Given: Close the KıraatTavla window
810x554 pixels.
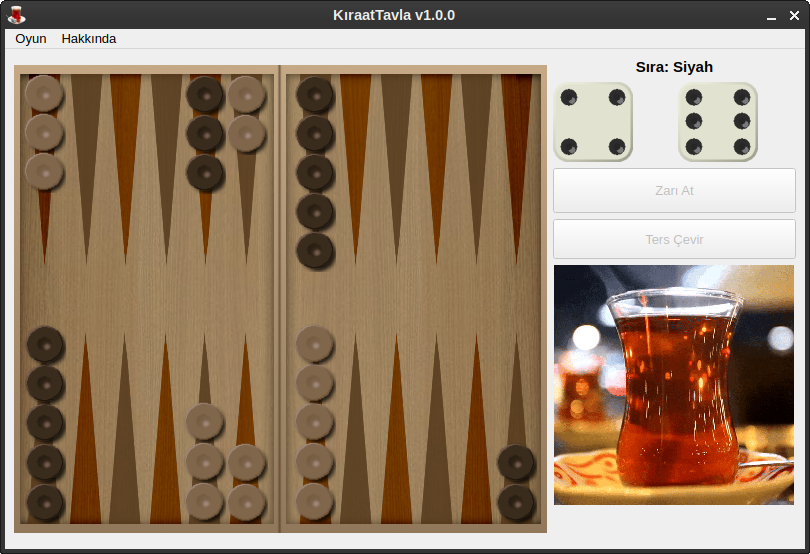Looking at the screenshot, I should point(793,16).
